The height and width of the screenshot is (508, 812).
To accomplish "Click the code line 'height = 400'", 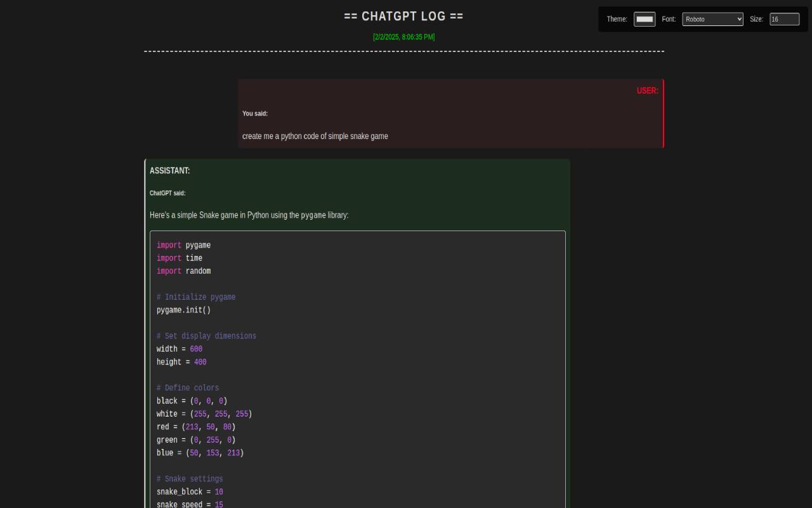I will 181,362.
